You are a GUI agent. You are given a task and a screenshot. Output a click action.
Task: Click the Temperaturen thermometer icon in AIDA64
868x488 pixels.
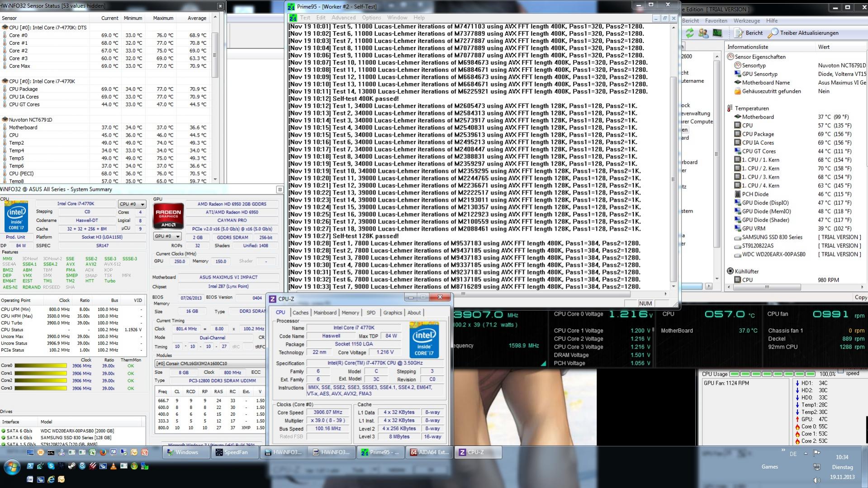pyautogui.click(x=730, y=109)
